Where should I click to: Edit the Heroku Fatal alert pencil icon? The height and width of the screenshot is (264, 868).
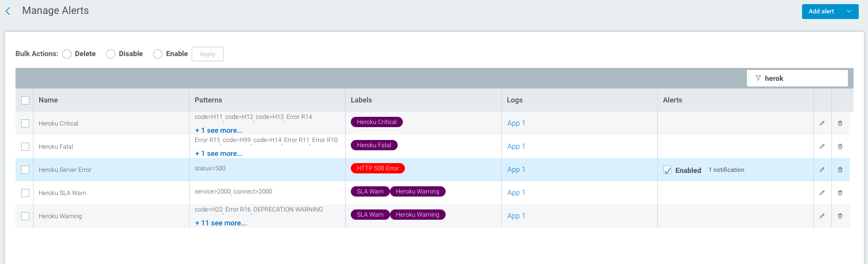(x=822, y=147)
